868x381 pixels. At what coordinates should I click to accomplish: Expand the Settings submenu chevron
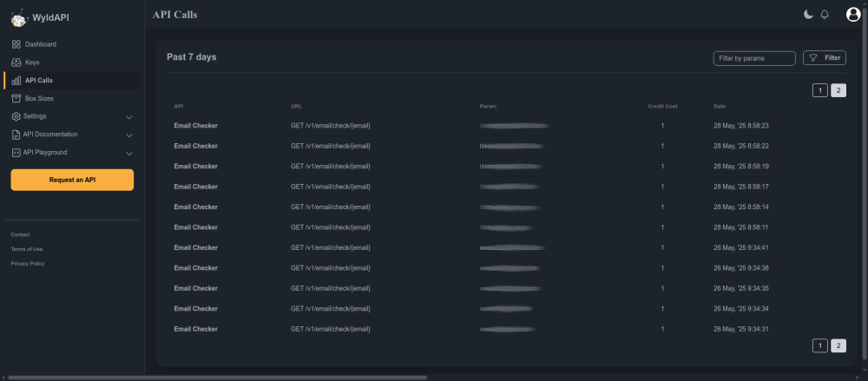pos(129,116)
